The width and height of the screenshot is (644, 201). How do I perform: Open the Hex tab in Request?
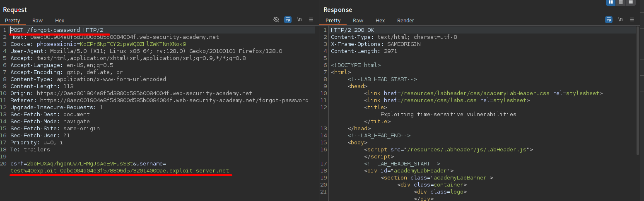pyautogui.click(x=60, y=20)
